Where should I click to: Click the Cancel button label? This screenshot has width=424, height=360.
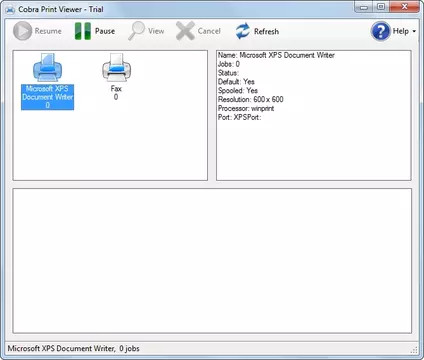[209, 31]
